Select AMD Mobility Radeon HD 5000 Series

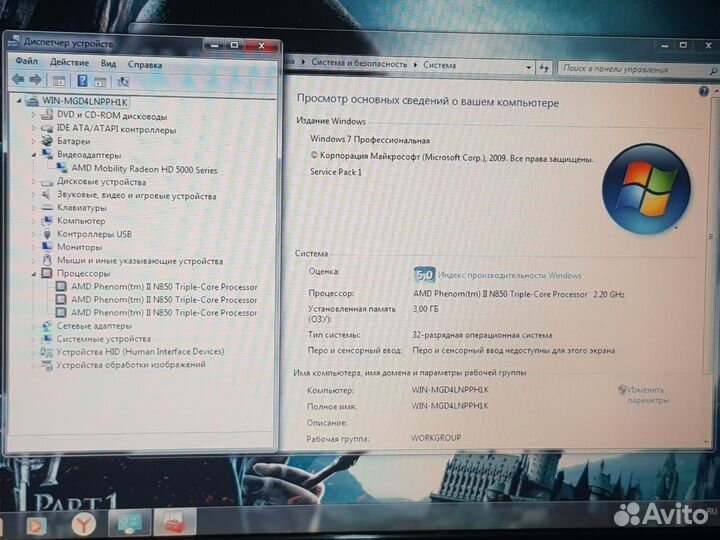coord(144,169)
